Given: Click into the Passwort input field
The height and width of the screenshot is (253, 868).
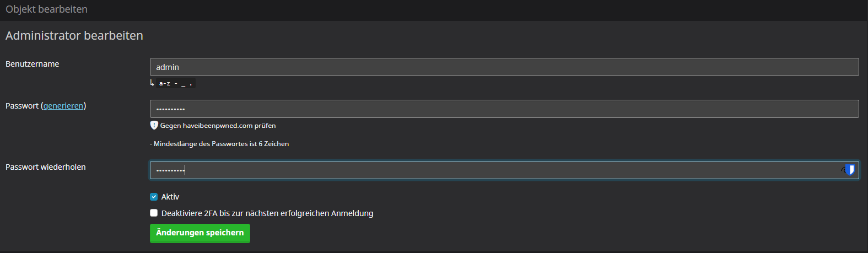Looking at the screenshot, I should coord(504,109).
